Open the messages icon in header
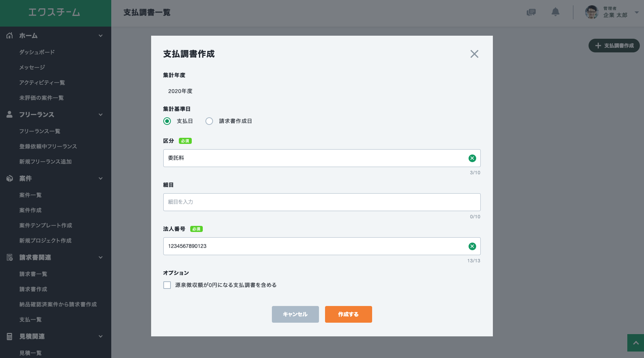Screen dimensions: 644x358 point(531,13)
